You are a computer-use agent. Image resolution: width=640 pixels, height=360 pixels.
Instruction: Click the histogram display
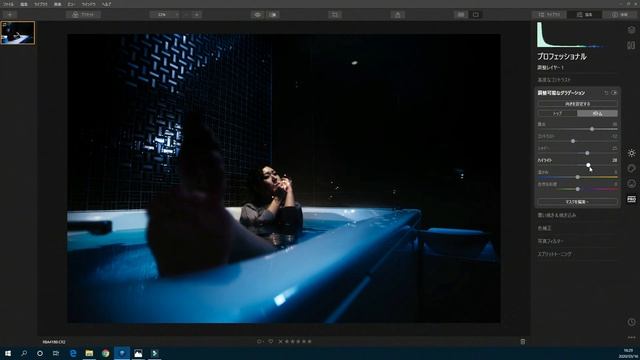click(577, 35)
